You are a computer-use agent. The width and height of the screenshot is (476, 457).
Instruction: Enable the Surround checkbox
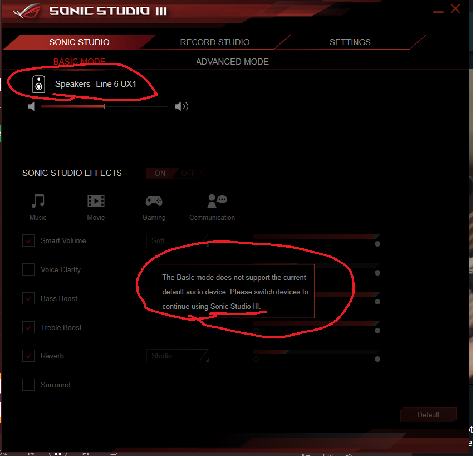pos(28,385)
